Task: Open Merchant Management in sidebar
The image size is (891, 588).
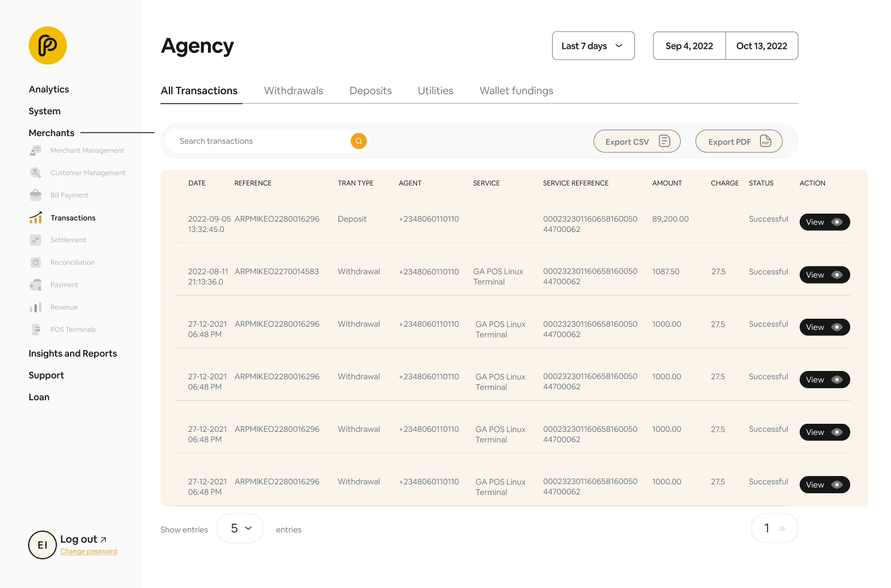Action: [77, 150]
